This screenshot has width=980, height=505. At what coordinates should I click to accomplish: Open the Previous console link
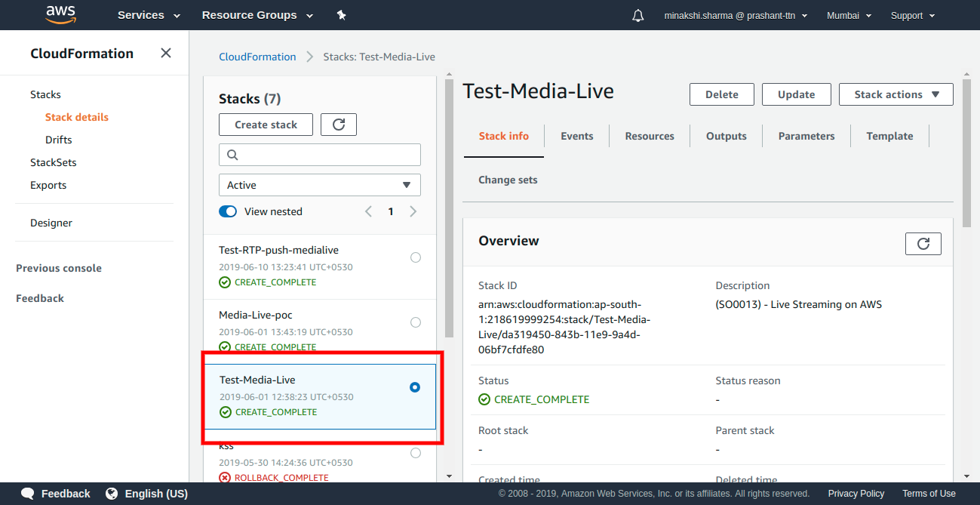pyautogui.click(x=59, y=268)
